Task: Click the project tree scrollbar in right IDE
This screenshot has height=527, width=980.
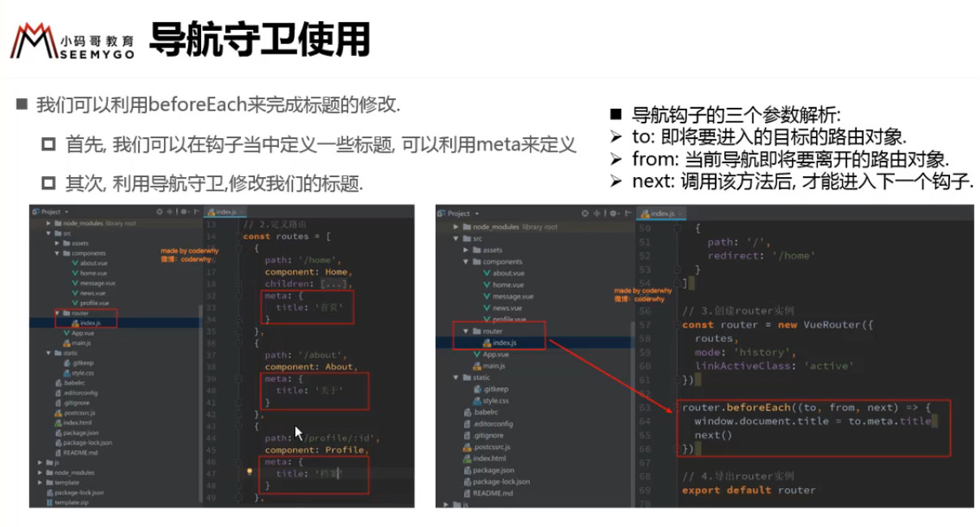Action: pos(632,414)
